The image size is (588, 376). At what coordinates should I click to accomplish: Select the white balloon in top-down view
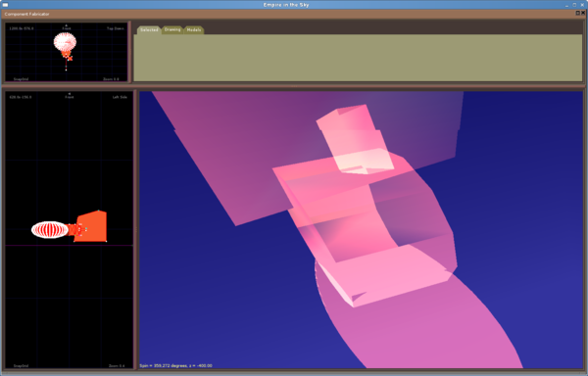pyautogui.click(x=65, y=41)
